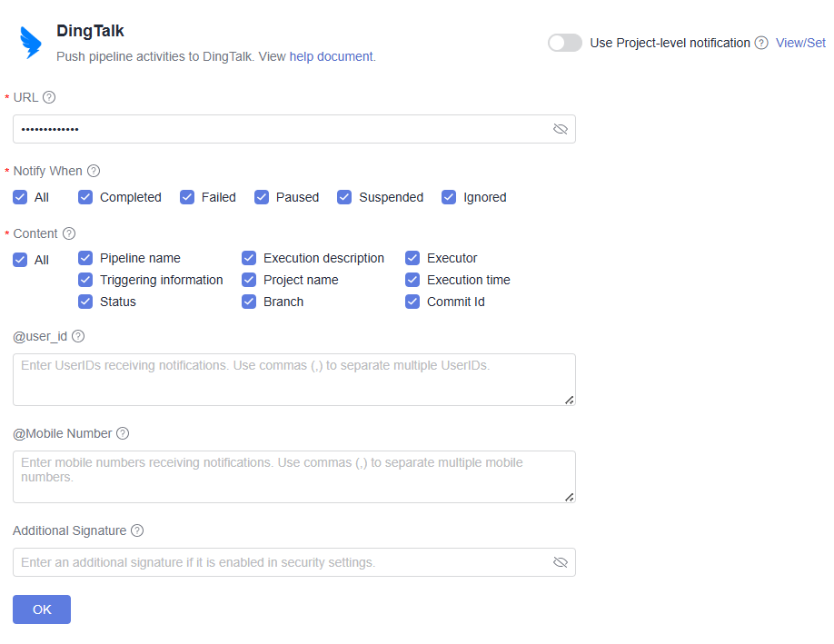Enable Use Project-level notification switch
Screen dimensions: 834x644
(564, 43)
